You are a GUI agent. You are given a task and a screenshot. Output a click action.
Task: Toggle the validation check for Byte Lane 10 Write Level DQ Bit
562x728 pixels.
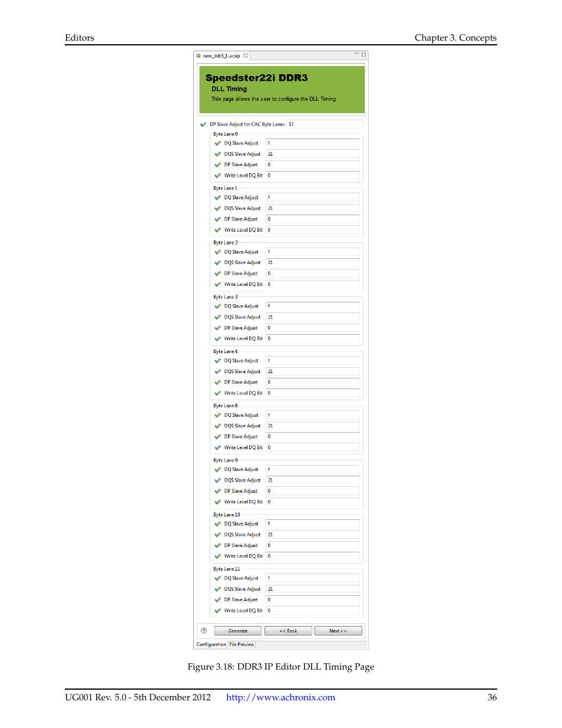[x=217, y=556]
